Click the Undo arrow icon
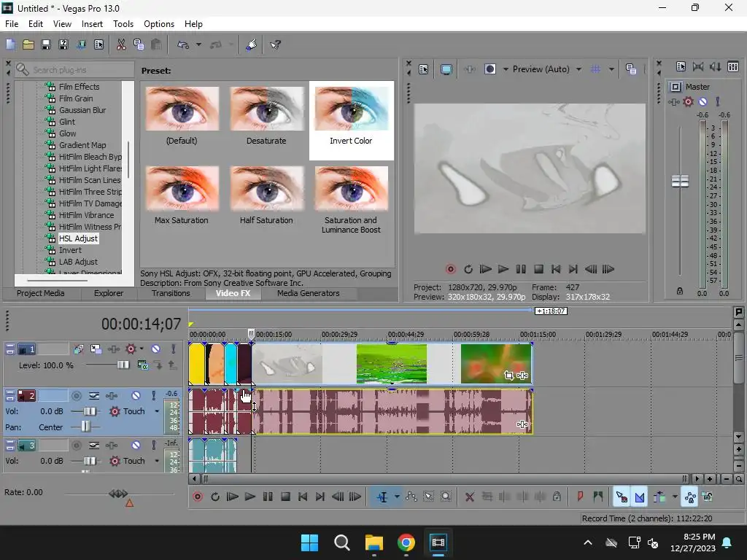This screenshot has height=560, width=747. pos(183,44)
